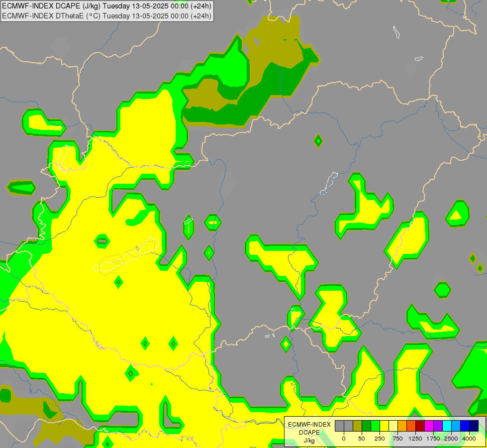Click the legend tick label 1250
This screenshot has height=448, width=487.
click(x=415, y=439)
